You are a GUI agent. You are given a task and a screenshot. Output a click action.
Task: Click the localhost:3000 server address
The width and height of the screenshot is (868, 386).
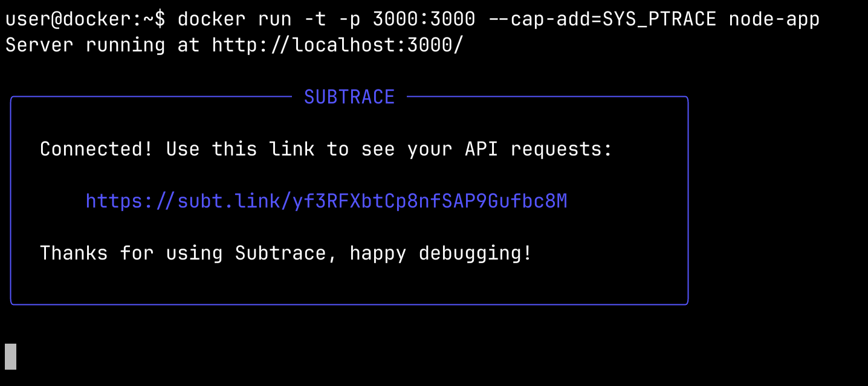click(x=337, y=45)
